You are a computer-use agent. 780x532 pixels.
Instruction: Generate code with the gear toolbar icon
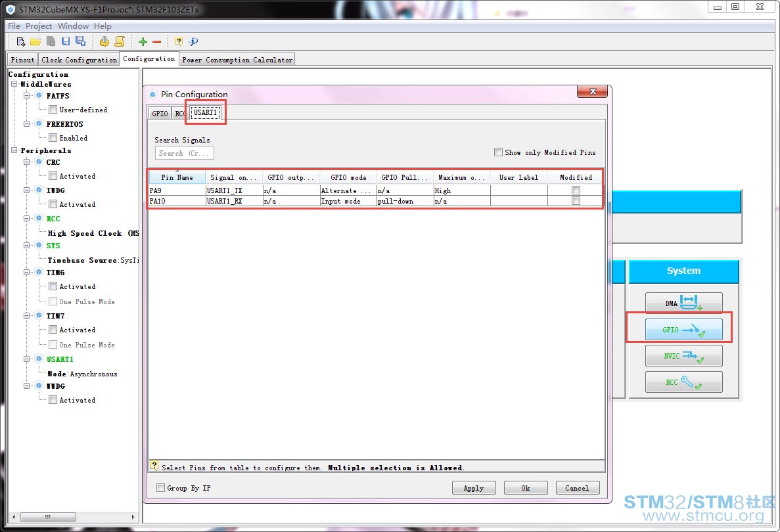[104, 42]
